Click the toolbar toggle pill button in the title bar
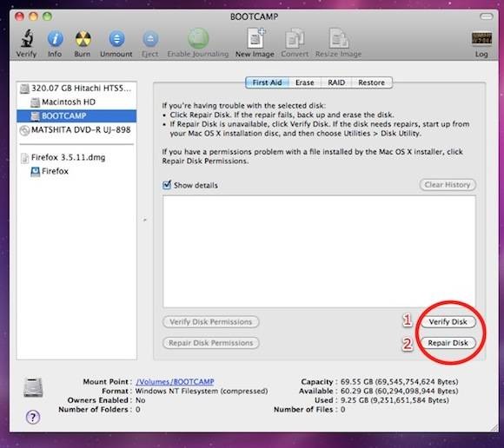Screen dimensions: 504x448 tap(486, 16)
